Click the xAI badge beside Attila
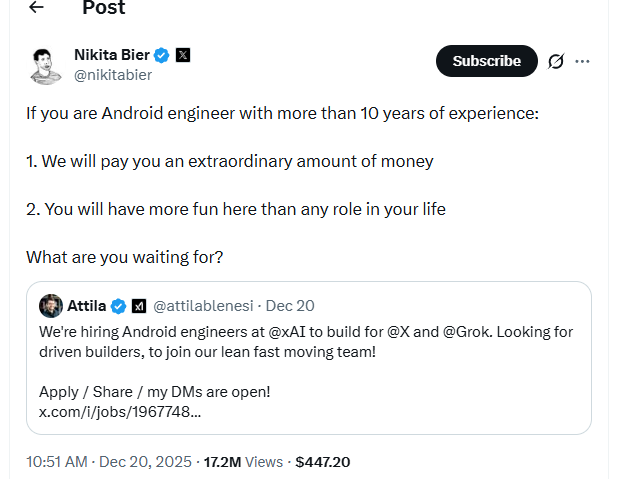 (139, 305)
